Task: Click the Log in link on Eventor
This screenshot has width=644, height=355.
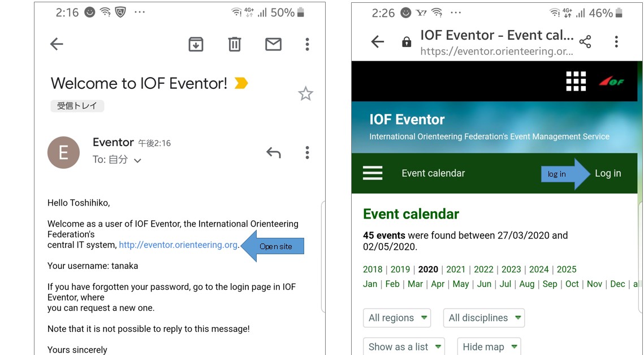Action: 608,173
